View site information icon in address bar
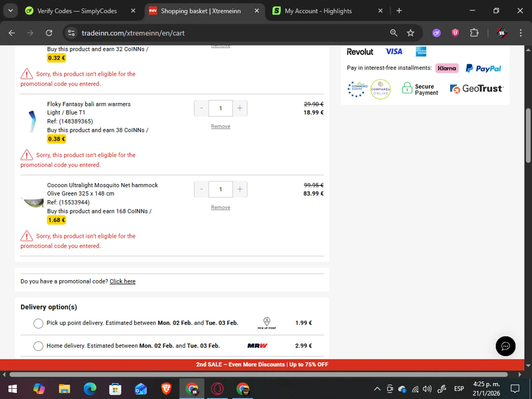 [x=71, y=33]
